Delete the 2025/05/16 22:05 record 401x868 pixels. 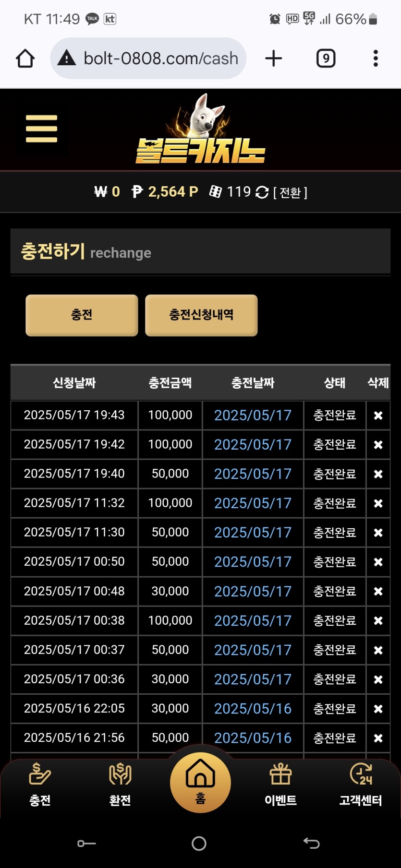378,709
